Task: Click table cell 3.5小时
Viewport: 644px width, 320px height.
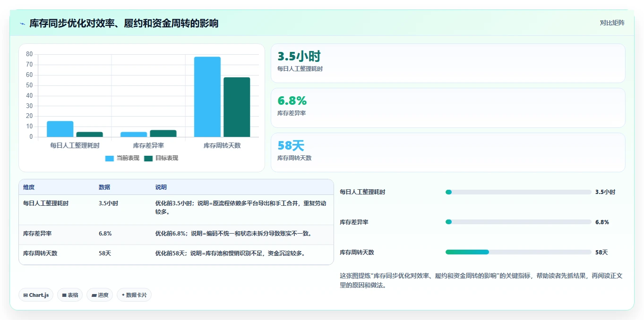Action: 108,203
